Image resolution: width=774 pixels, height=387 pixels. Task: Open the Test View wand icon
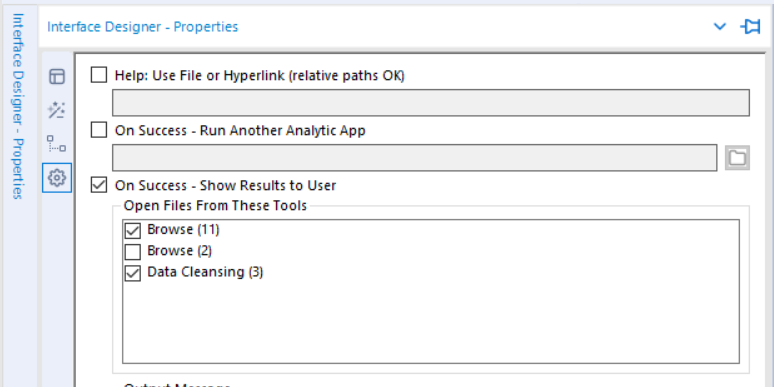click(x=57, y=110)
